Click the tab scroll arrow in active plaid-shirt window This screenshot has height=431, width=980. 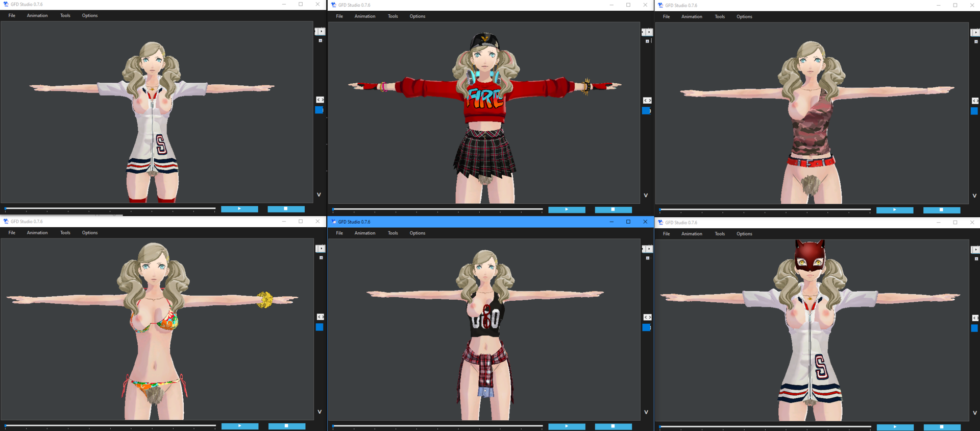pyautogui.click(x=649, y=249)
